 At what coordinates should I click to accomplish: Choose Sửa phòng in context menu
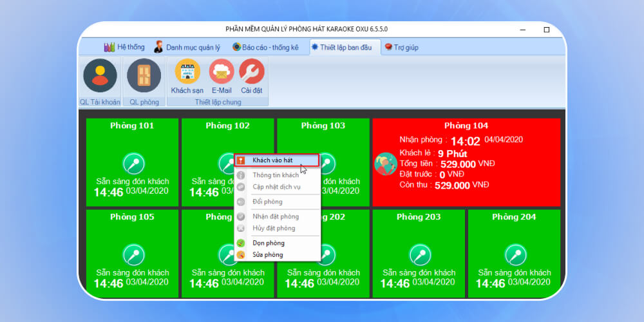coord(267,255)
